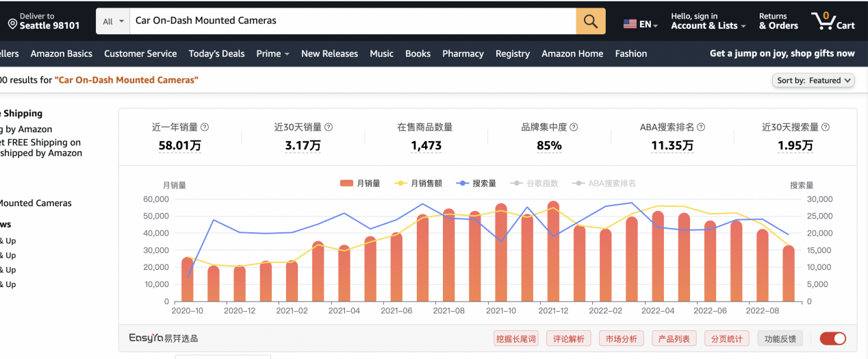Open New Releases

(x=329, y=53)
